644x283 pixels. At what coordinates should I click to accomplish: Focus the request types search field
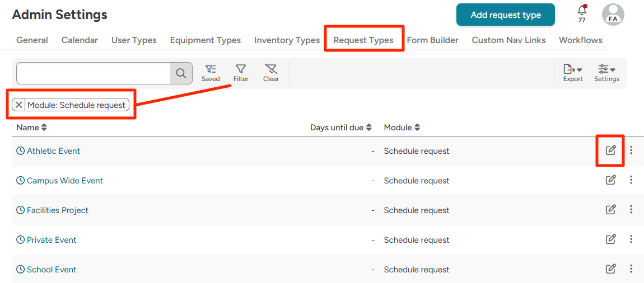pos(94,73)
